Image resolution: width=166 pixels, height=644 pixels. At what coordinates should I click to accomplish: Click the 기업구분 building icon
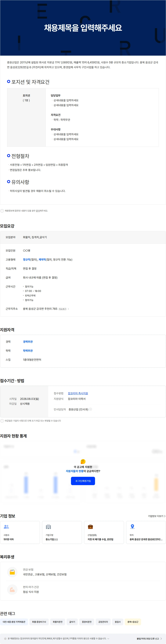[x=48, y=527]
